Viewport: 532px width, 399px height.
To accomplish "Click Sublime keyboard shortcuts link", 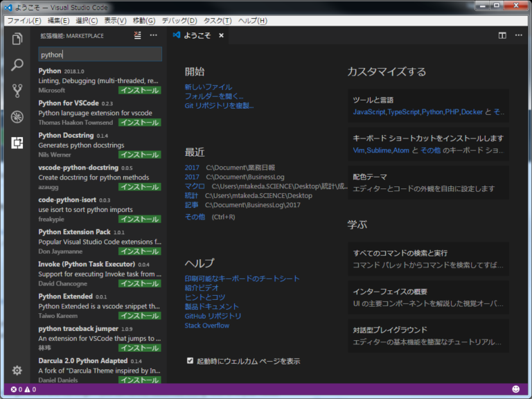I will pyautogui.click(x=379, y=150).
